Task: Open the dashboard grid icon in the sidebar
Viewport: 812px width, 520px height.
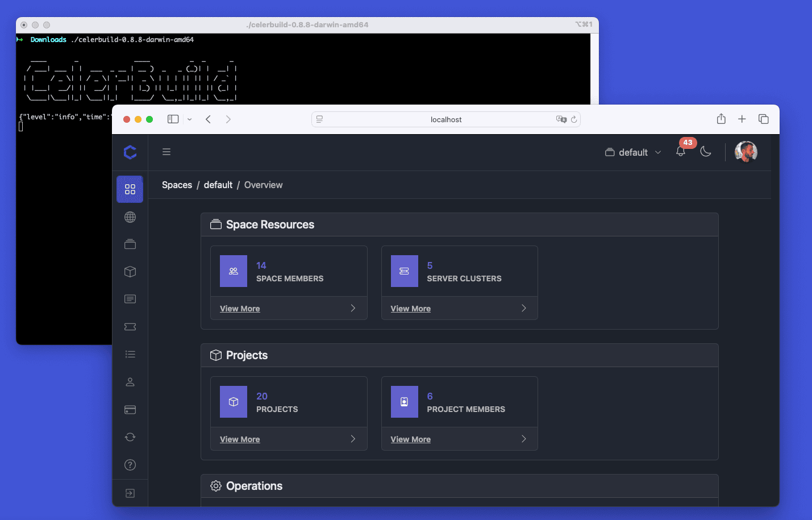Action: pyautogui.click(x=130, y=189)
